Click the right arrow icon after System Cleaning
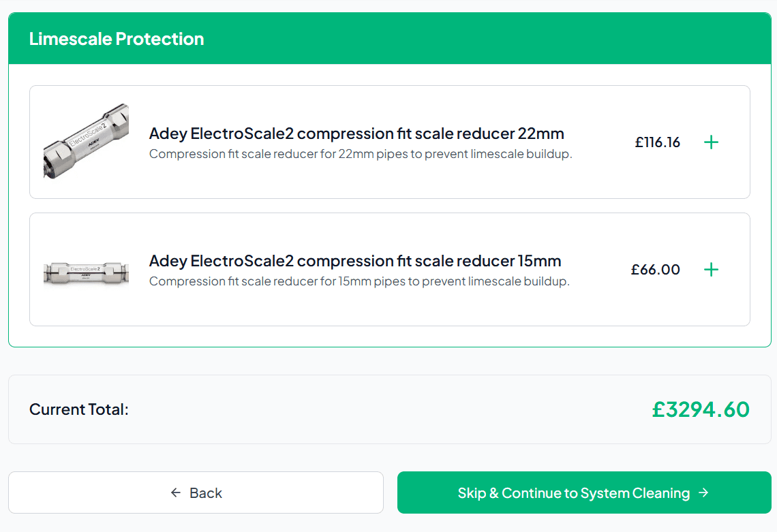777x532 pixels. [704, 492]
